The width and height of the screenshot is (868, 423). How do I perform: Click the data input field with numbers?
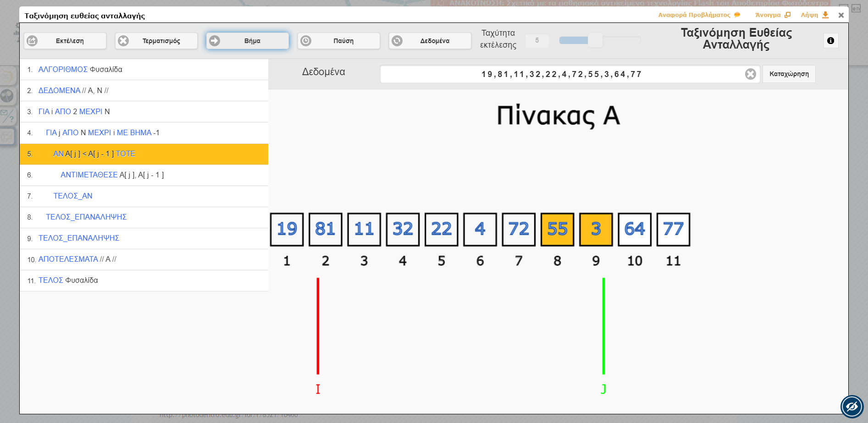(x=561, y=74)
